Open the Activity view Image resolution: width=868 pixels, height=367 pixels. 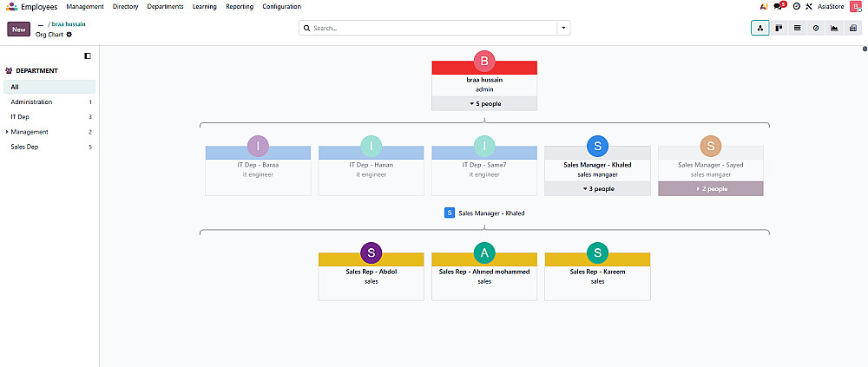[815, 29]
